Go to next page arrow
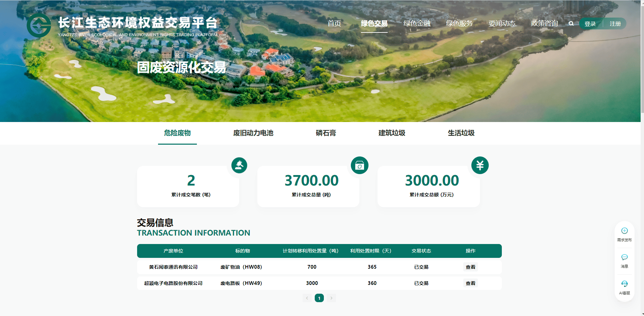644x316 pixels. [331, 298]
